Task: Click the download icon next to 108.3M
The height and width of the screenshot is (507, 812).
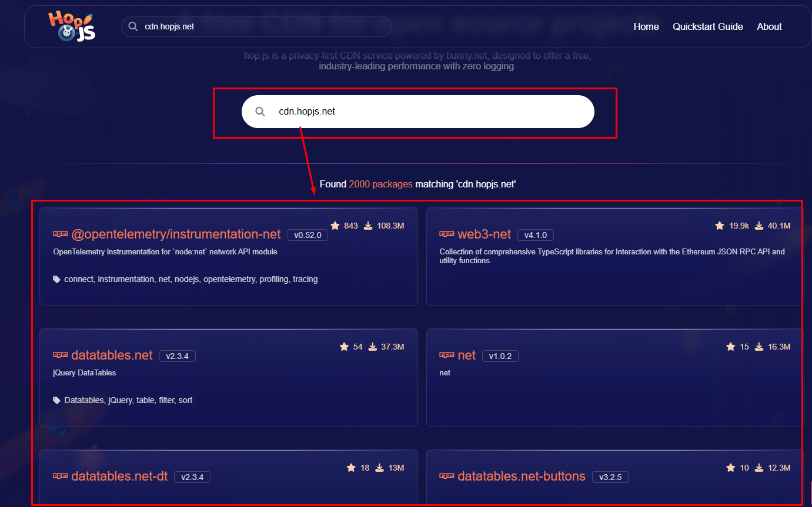Action: point(368,226)
